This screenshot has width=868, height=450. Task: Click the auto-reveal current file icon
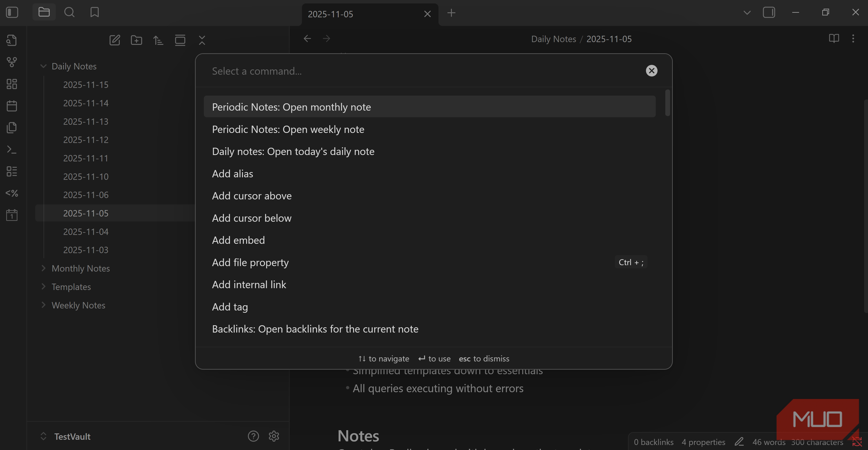[180, 40]
